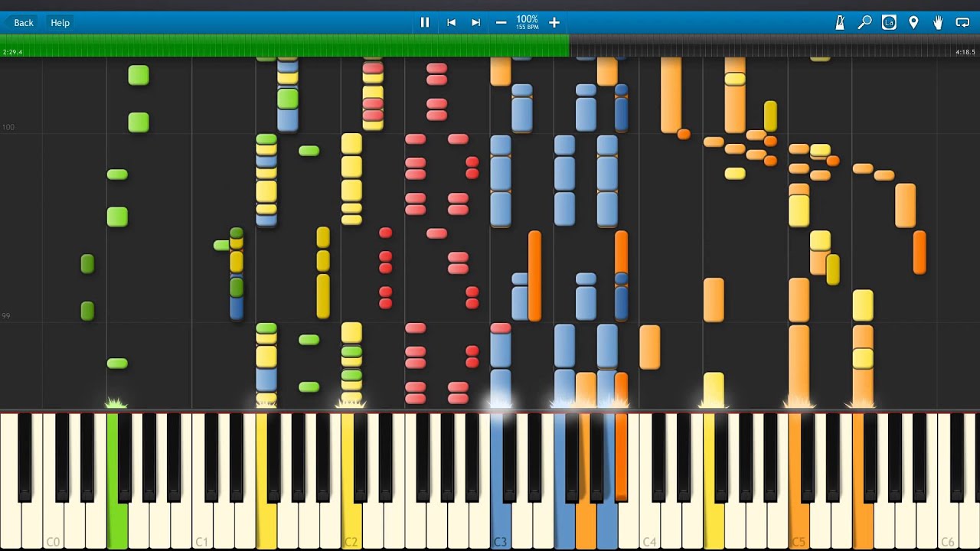This screenshot has height=551, width=980.
Task: Open the zoom magnifier tool
Action: [864, 22]
